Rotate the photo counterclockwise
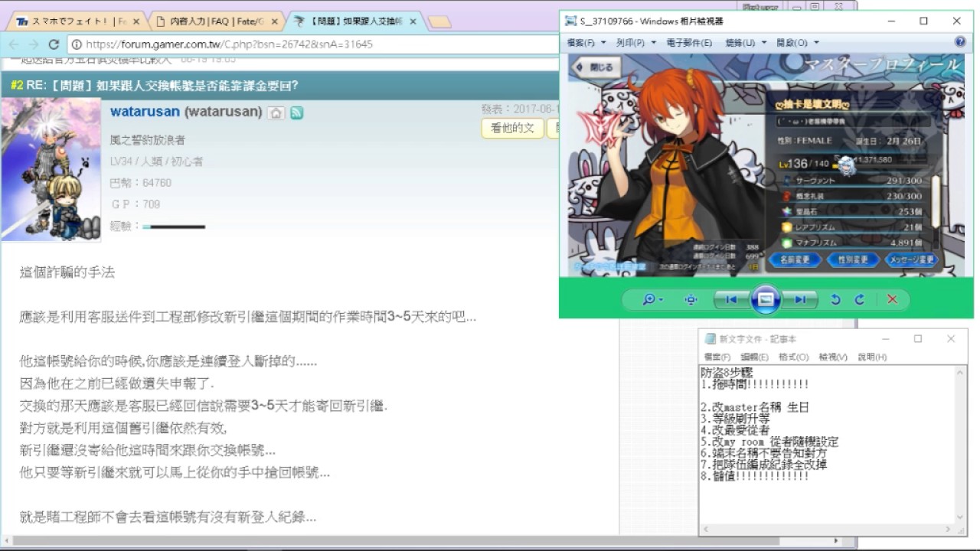The image size is (980, 551). point(835,299)
